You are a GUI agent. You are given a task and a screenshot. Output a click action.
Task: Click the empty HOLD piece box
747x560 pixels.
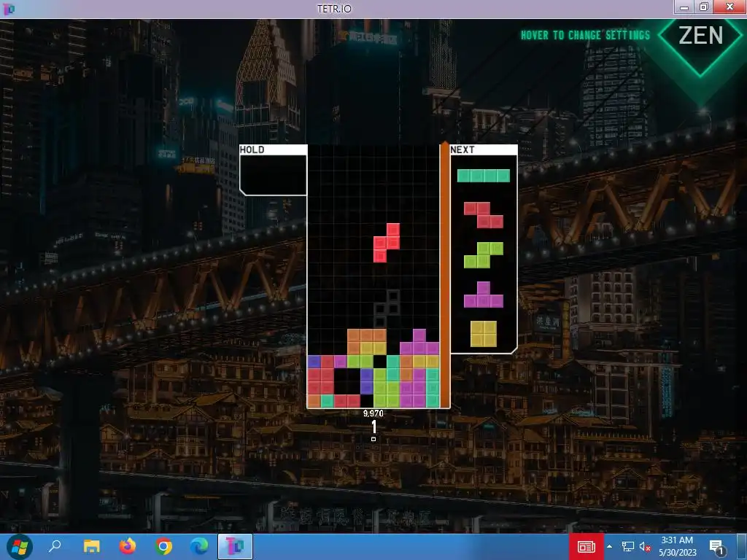click(273, 175)
